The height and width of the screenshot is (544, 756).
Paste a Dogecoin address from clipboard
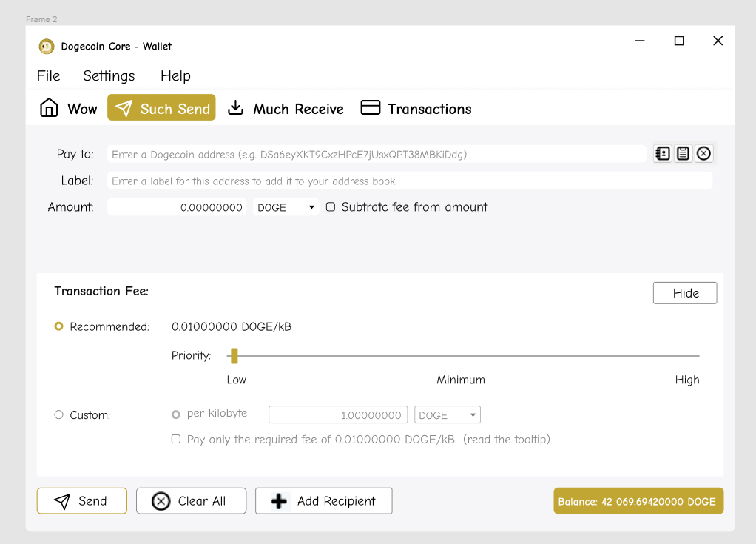tap(683, 153)
